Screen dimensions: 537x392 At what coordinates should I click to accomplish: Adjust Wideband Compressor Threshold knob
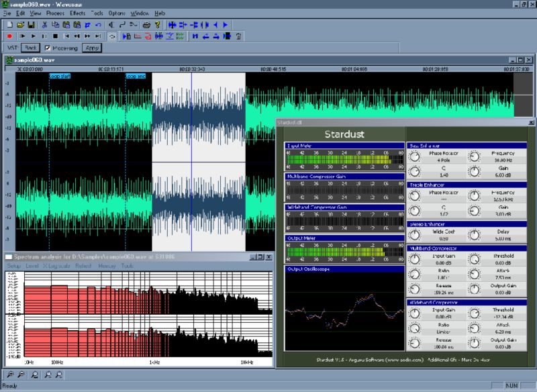[x=474, y=313]
